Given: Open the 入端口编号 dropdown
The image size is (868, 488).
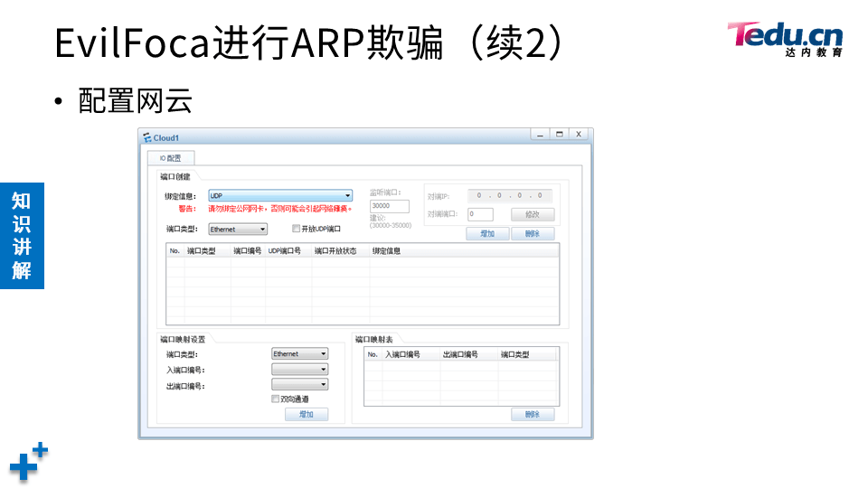Looking at the screenshot, I should [x=299, y=369].
